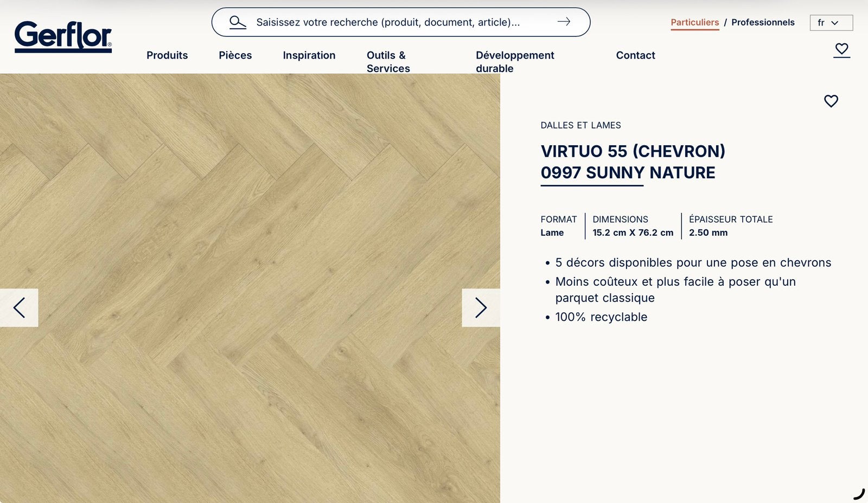Click the DALLES ET LAMES category label
The height and width of the screenshot is (503, 868).
click(x=580, y=125)
